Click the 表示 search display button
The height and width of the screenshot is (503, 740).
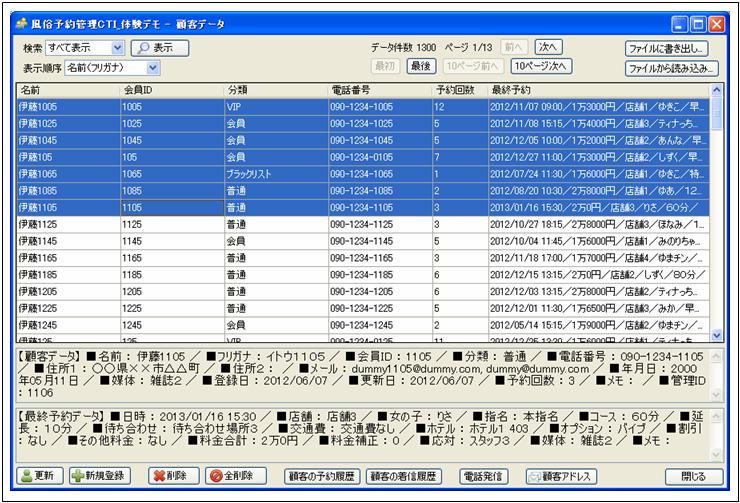160,47
